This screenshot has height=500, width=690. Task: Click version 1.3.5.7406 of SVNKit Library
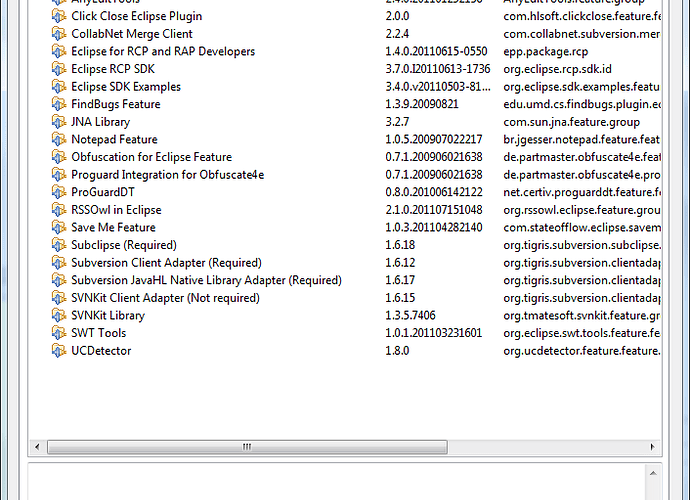(x=411, y=316)
